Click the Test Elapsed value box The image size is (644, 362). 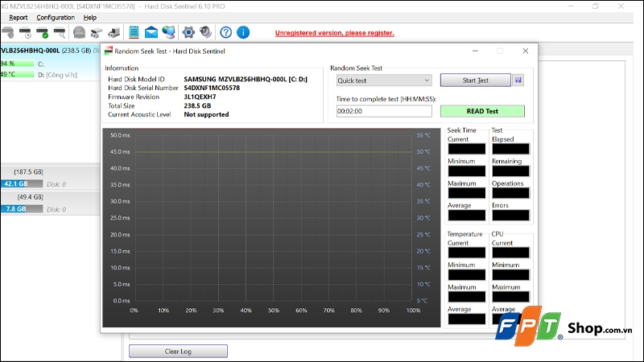click(511, 149)
